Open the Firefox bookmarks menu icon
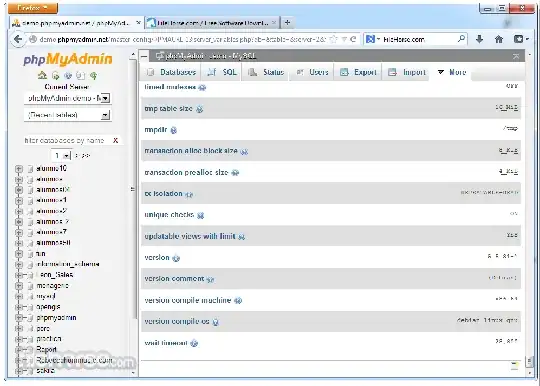Viewport: 540px width, 386px height. pyautogui.click(x=521, y=39)
